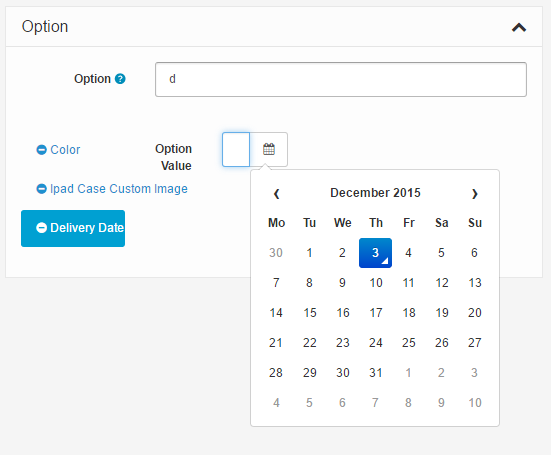Select date 25 in calendar

[408, 343]
